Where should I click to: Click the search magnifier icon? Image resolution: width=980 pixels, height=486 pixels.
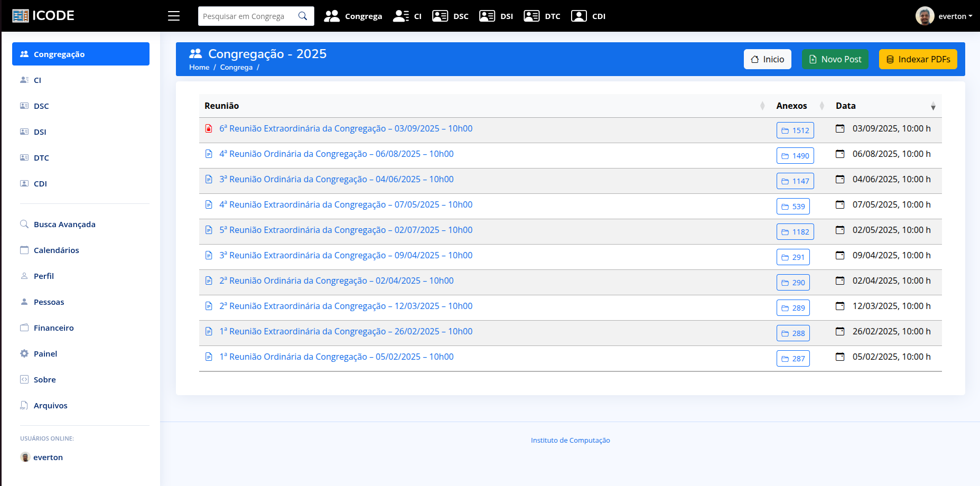302,16
